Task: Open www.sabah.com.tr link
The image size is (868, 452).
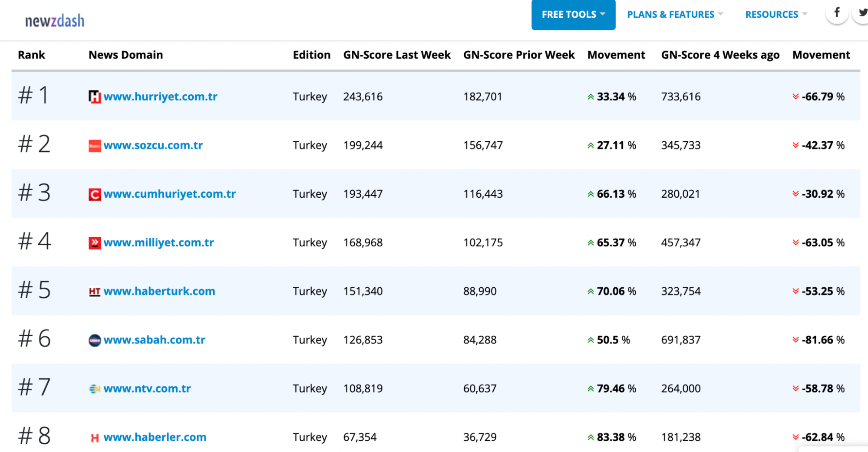Action: coord(154,340)
